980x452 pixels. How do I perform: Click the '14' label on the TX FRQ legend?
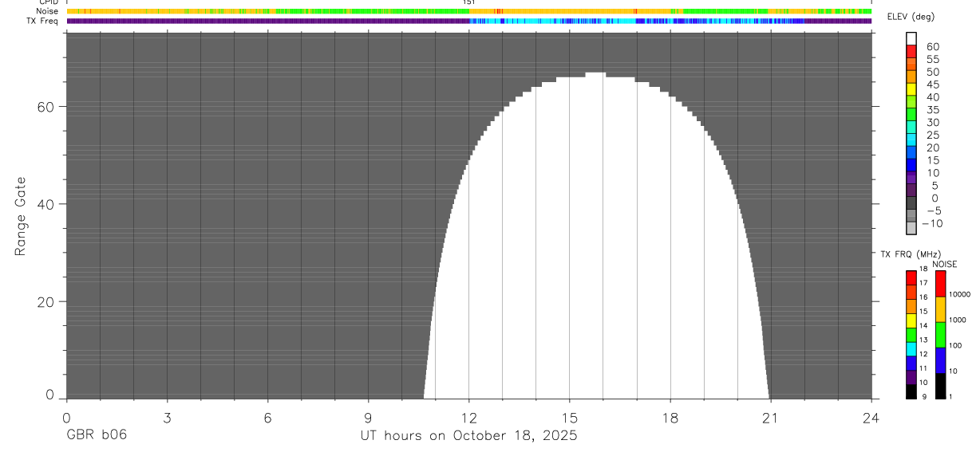[923, 326]
